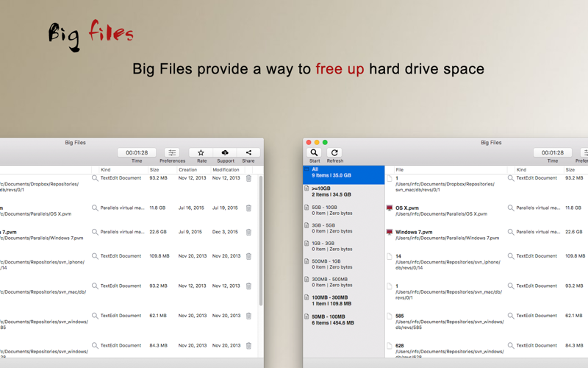The image size is (588, 368).
Task: Select the >=10GB size category
Action: point(343,191)
